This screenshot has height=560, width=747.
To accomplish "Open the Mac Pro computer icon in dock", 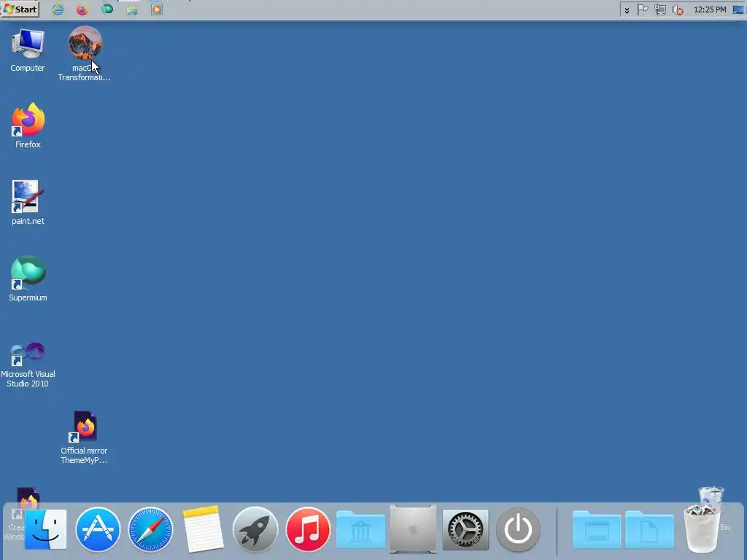I will click(413, 529).
